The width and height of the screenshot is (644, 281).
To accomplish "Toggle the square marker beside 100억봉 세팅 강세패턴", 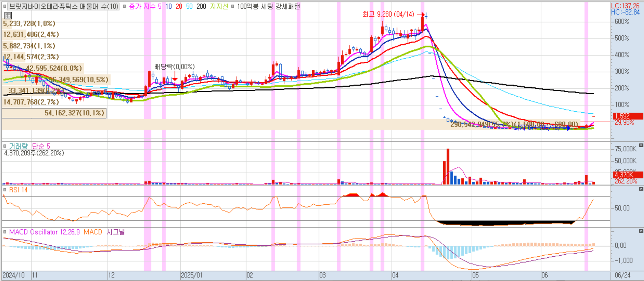I will [x=233, y=6].
